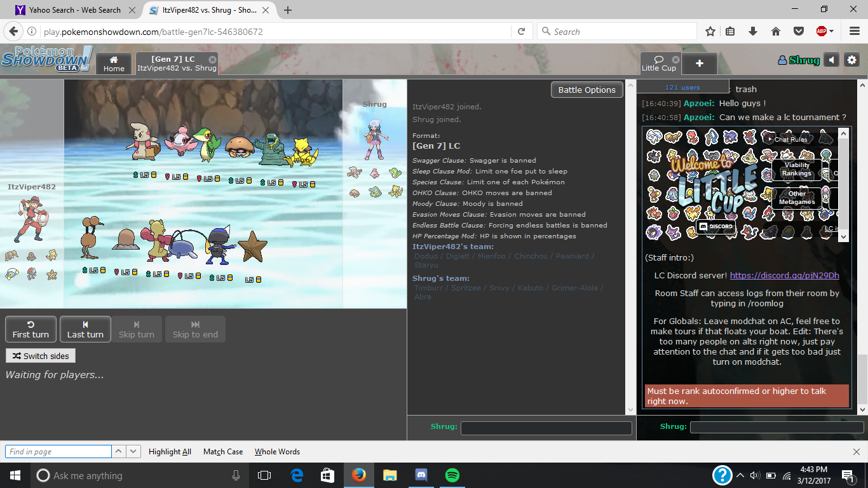Click the Switch sides button

pyautogui.click(x=41, y=356)
